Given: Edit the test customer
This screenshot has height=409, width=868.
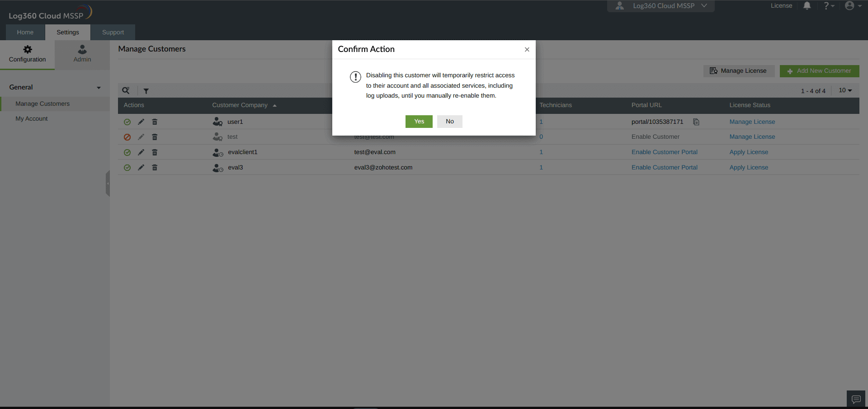Looking at the screenshot, I should 141,137.
